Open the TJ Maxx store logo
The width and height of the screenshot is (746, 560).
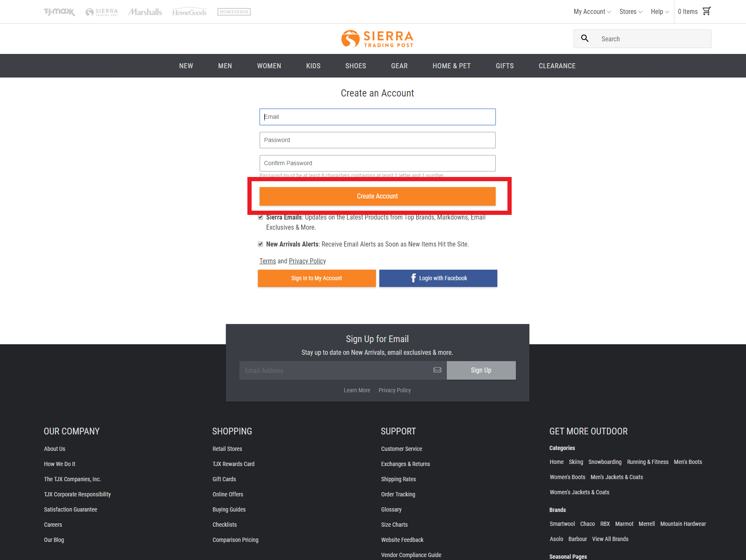(59, 12)
